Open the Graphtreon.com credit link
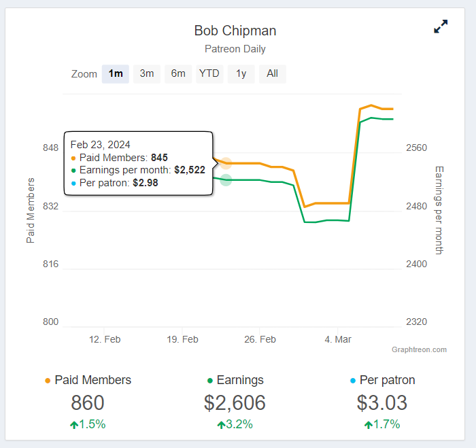Screen dimensions: 476x448 (419, 349)
